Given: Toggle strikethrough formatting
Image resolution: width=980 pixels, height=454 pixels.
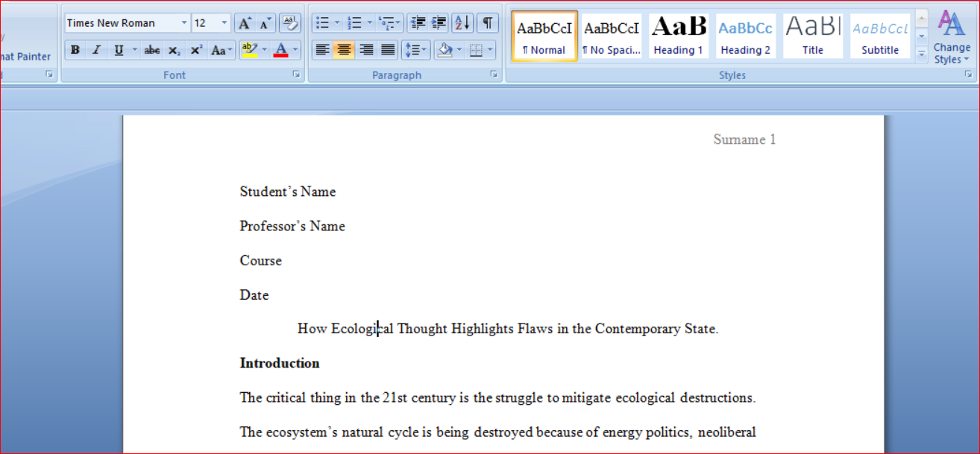Looking at the screenshot, I should click(152, 50).
